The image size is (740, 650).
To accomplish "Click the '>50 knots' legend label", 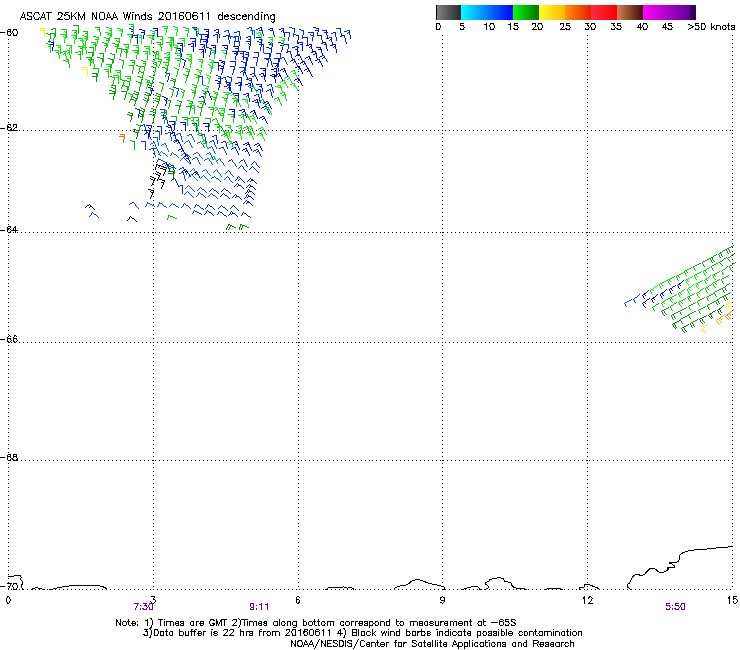I will pos(711,27).
